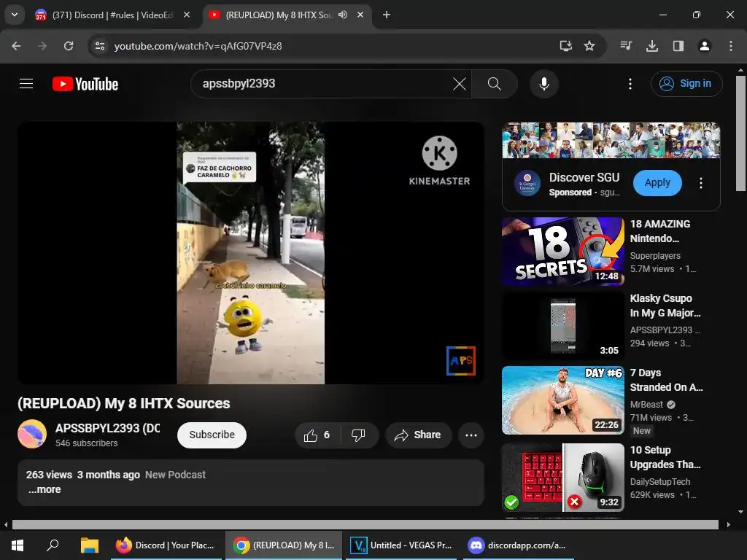Viewport: 747px width, 560px height.
Task: Click the install app icon in address bar
Action: [565, 46]
